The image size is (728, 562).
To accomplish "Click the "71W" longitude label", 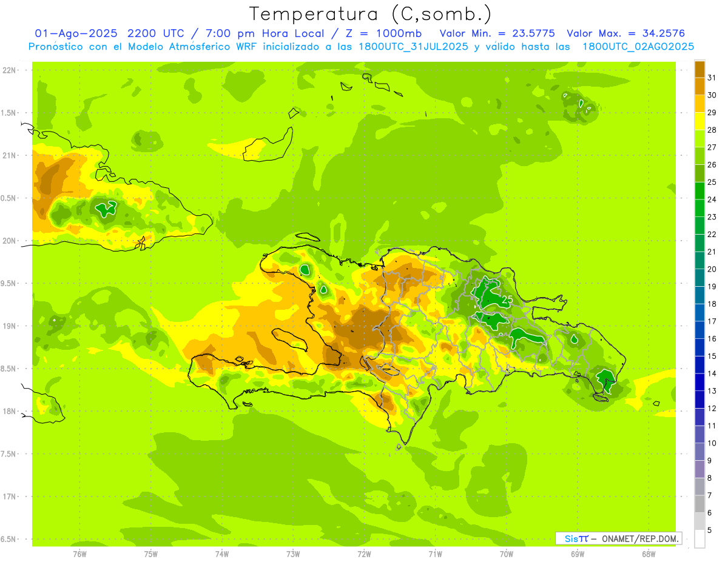I will 435,554.
